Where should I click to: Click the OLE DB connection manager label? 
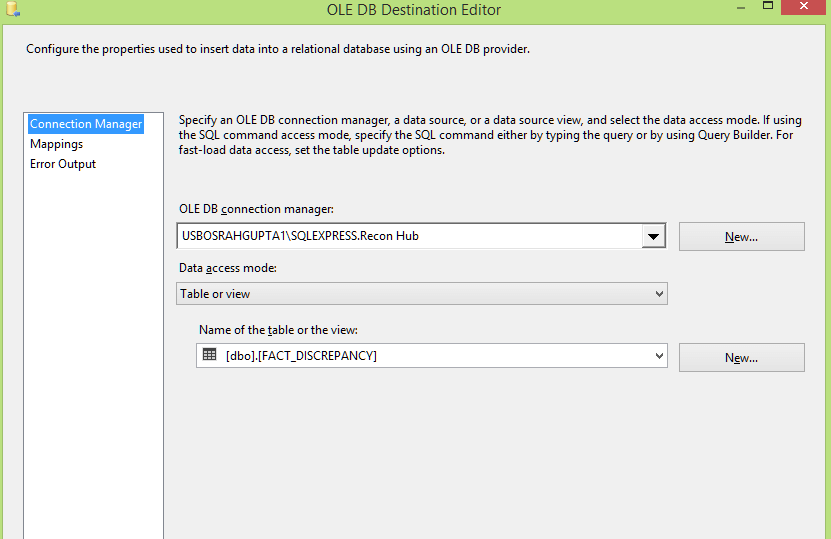257,209
